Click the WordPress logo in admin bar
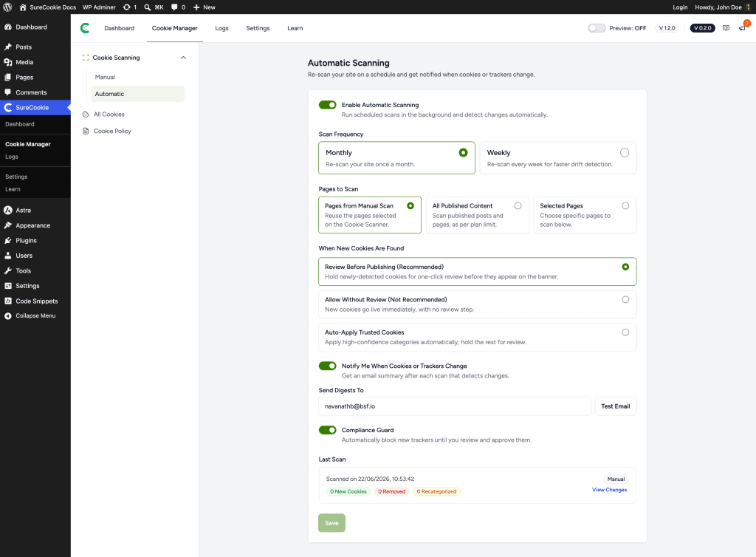The image size is (756, 557). click(7, 7)
